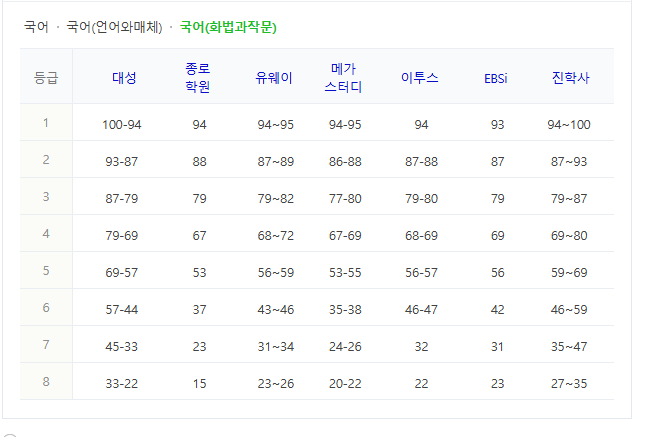This screenshot has height=437, width=648.
Task: Click the 33-22 cell under 대성
Action: click(122, 384)
